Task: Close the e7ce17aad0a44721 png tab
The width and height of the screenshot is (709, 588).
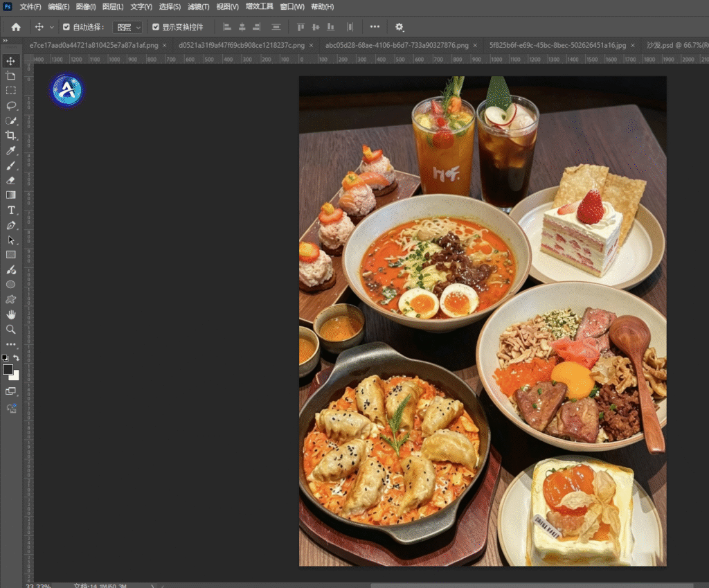Action: 165,45
